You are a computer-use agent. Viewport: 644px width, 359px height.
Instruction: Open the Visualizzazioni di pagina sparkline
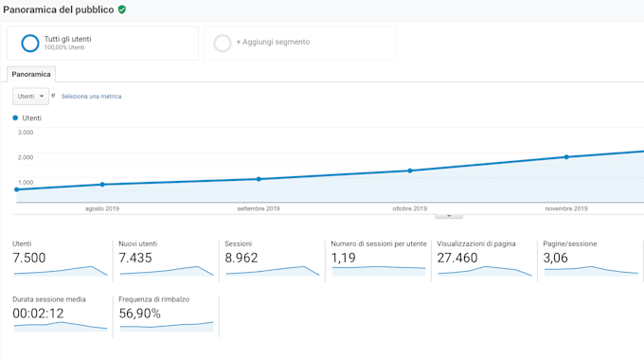tap(485, 271)
